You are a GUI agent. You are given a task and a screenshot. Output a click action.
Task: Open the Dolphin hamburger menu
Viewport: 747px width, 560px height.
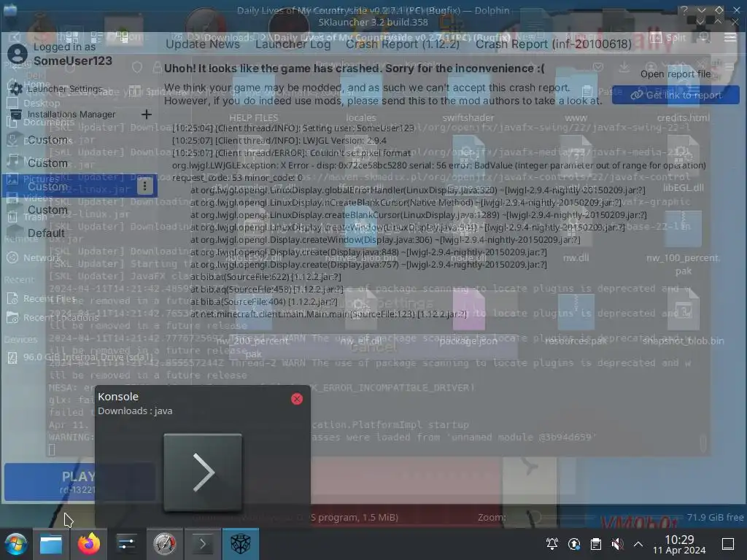pos(730,37)
